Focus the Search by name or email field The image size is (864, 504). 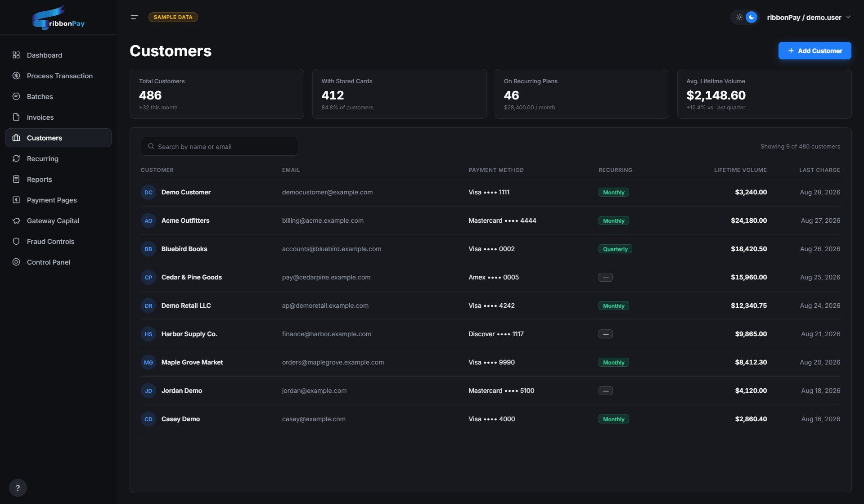(x=220, y=146)
